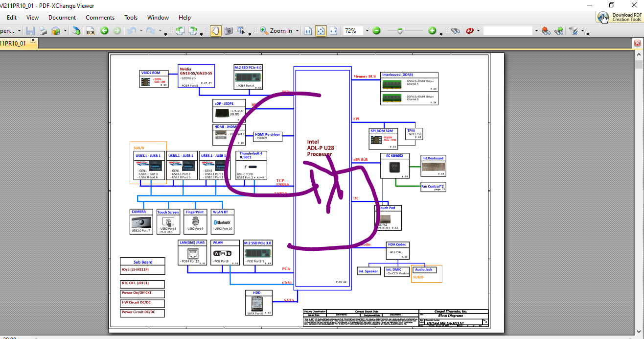The width and height of the screenshot is (644, 339).
Task: Toggle Fit Width view mode
Action: (x=334, y=31)
